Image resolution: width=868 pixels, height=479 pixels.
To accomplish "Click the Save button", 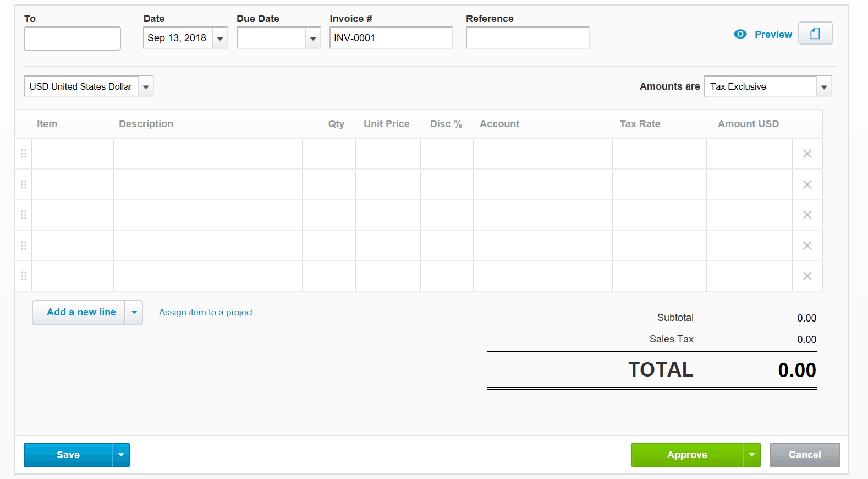I will pos(68,455).
